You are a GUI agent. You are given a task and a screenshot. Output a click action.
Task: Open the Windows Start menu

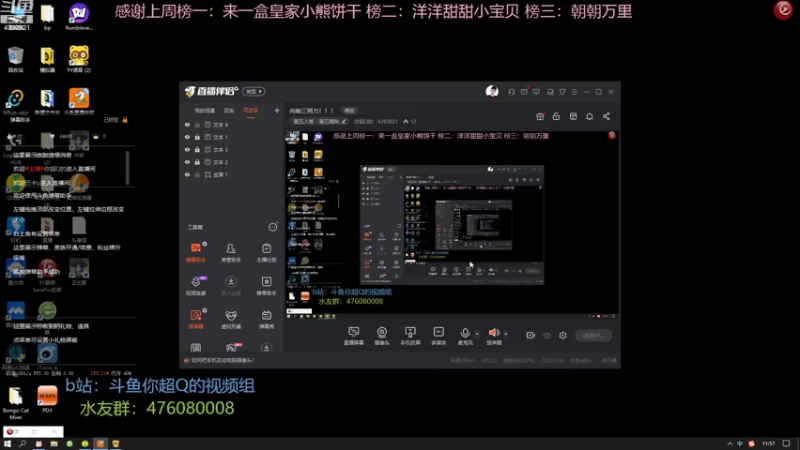coord(7,444)
